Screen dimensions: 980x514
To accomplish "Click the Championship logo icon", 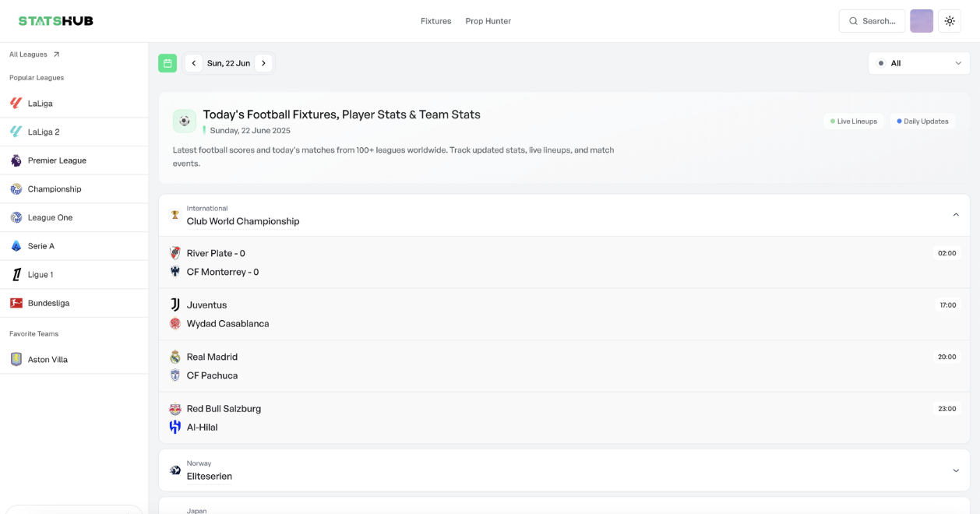I will [16, 189].
